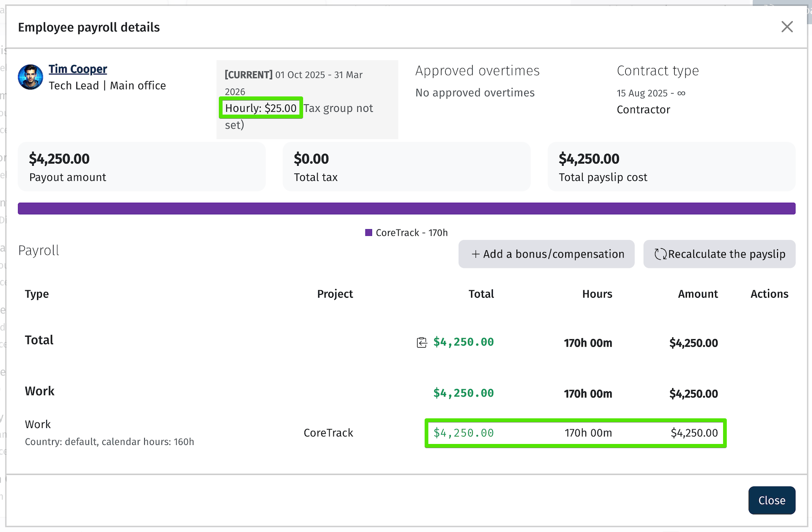The image size is (812, 532).
Task: Click the Payout amount summary card
Action: (x=142, y=167)
